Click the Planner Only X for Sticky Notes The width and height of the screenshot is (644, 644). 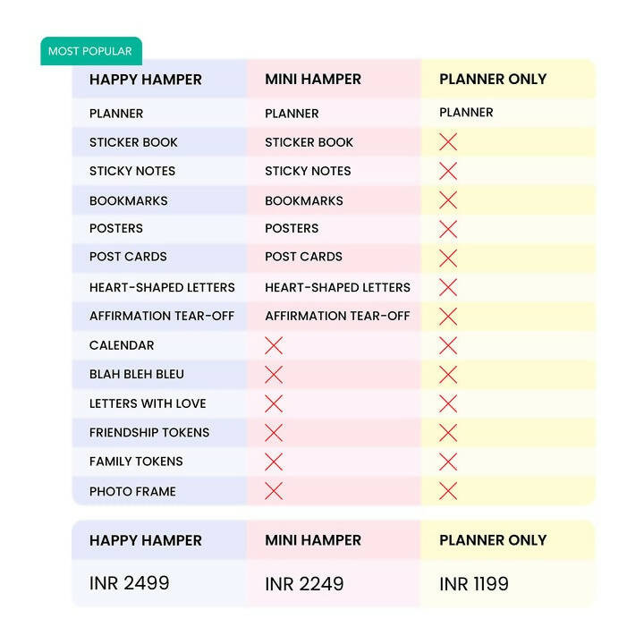(x=448, y=171)
